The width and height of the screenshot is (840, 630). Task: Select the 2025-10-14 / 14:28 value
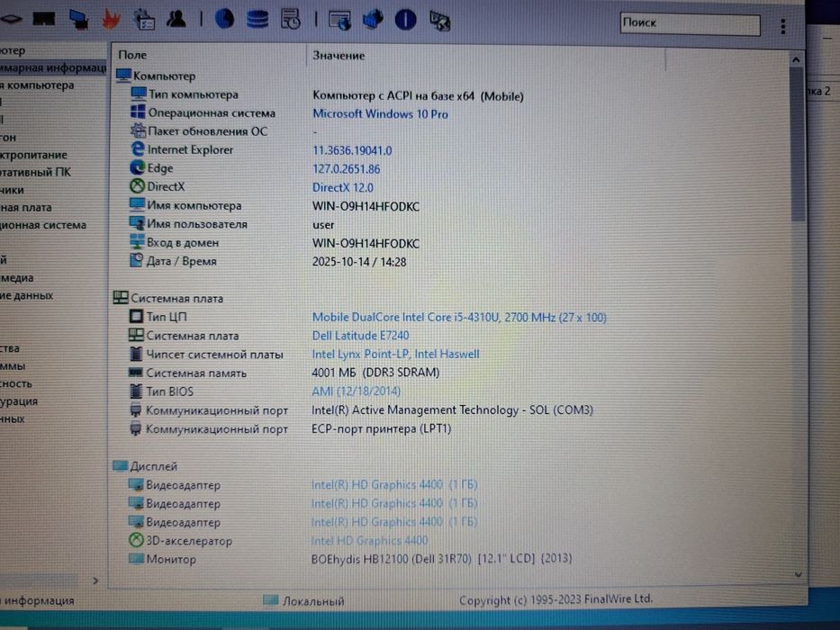click(x=359, y=262)
